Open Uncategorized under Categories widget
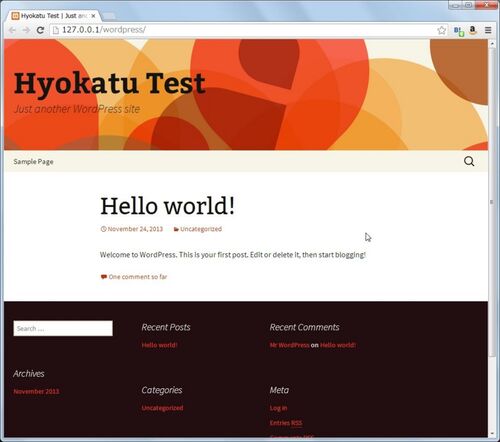500x442 pixels. coord(162,408)
